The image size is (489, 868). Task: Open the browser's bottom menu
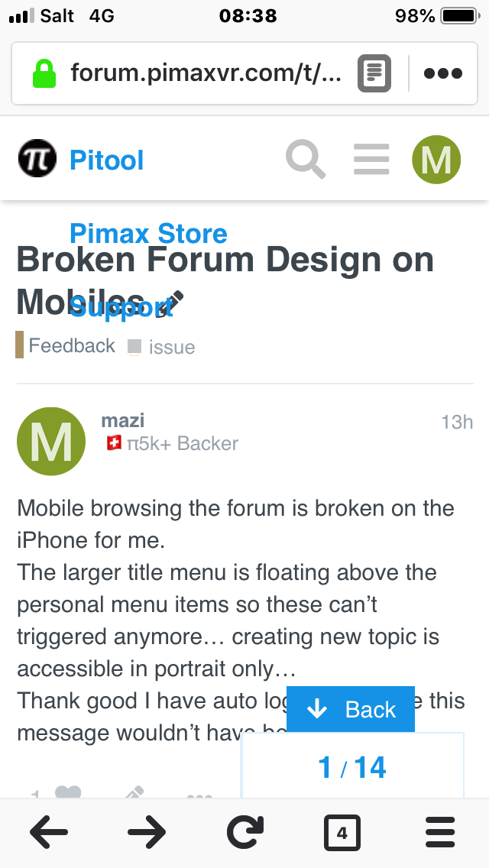point(439,832)
